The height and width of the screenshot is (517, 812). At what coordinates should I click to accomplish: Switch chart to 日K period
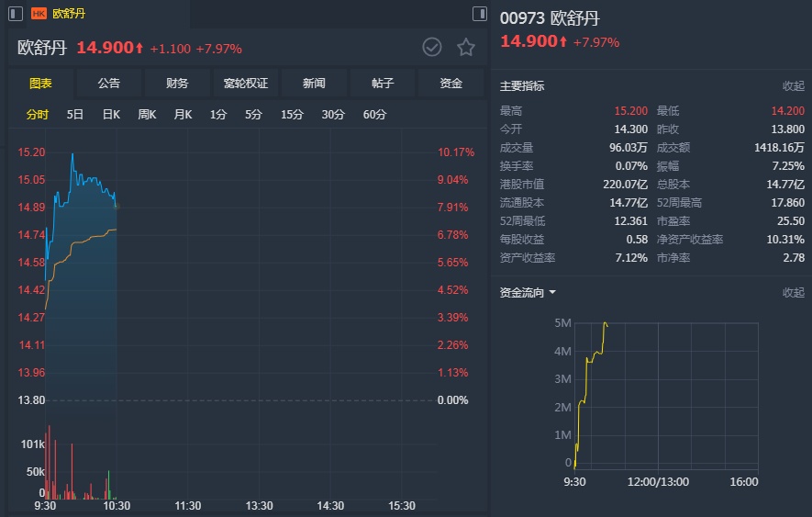pos(111,115)
